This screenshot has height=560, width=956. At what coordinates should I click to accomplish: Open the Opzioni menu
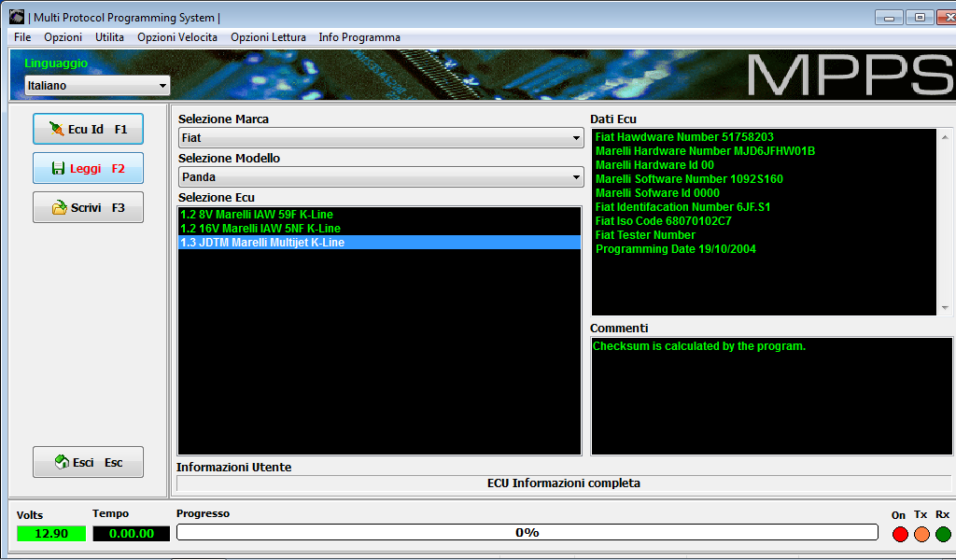point(63,37)
